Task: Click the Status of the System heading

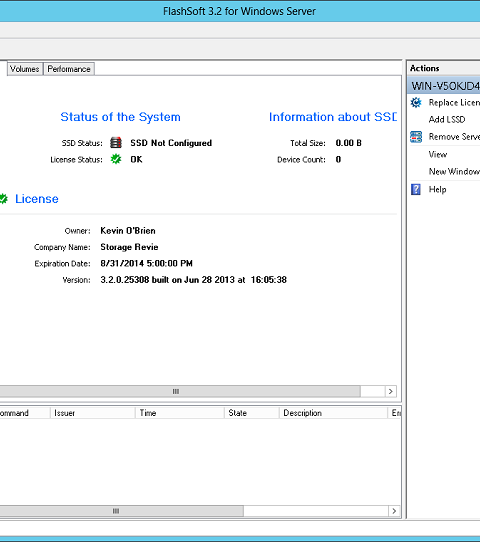Action: [120, 117]
